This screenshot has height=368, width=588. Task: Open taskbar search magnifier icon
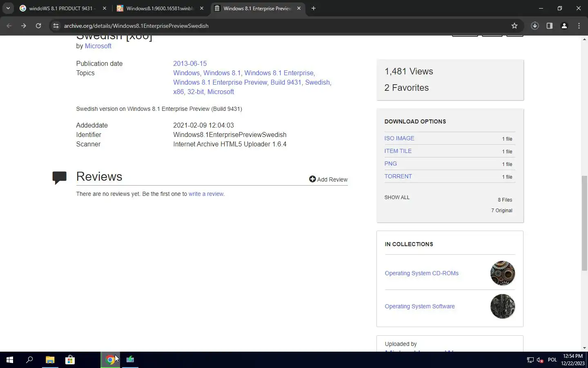(29, 360)
